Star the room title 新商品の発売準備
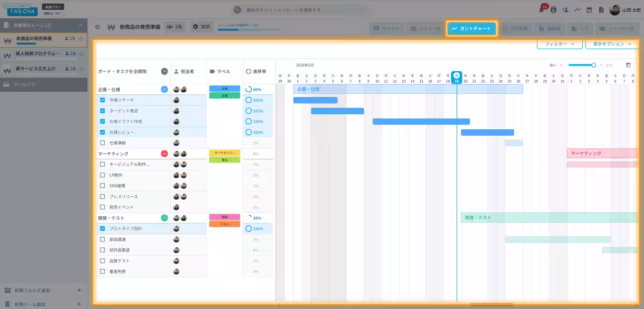 (x=97, y=27)
